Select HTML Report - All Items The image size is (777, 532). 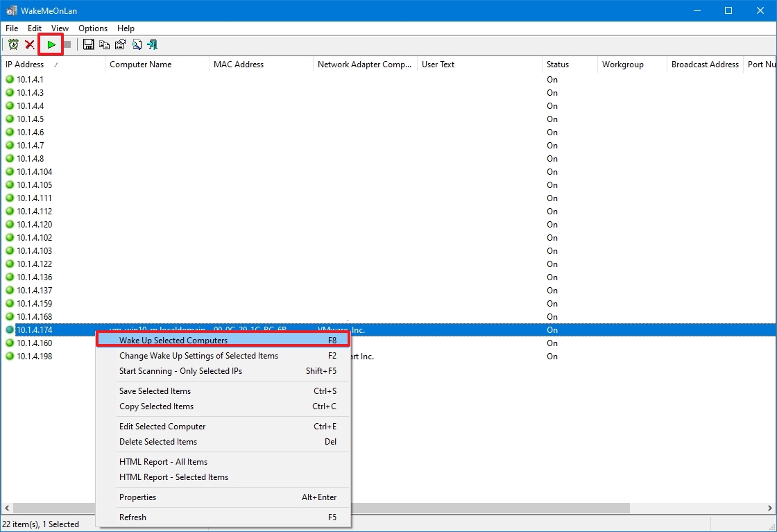tap(164, 461)
